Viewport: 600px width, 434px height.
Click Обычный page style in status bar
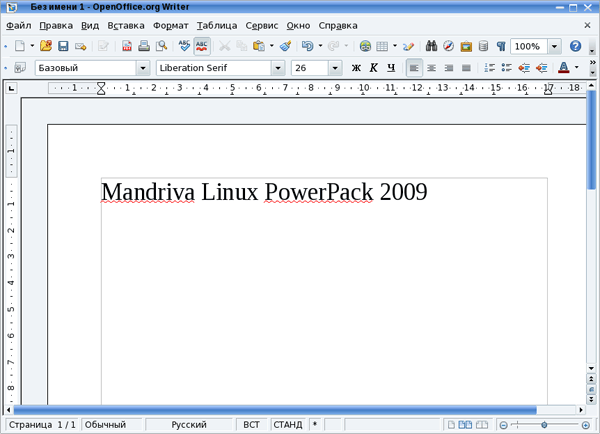pyautogui.click(x=111, y=425)
